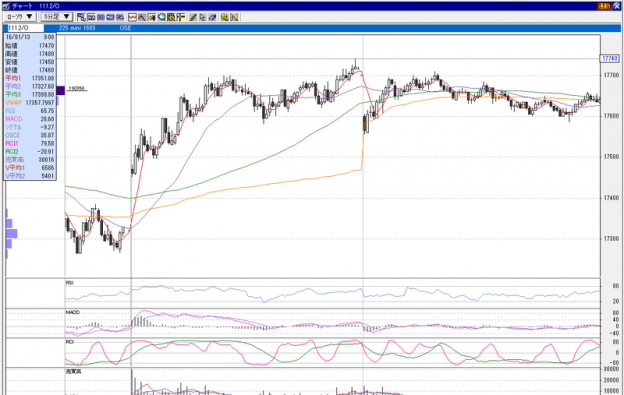Click the yellow key icon in toolbar
This screenshot has width=624, height=395.
224,17
